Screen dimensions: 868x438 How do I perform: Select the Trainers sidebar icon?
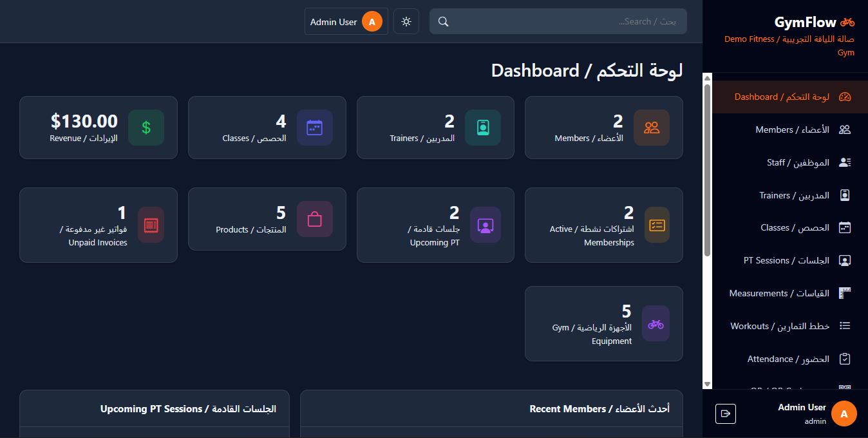click(x=845, y=195)
